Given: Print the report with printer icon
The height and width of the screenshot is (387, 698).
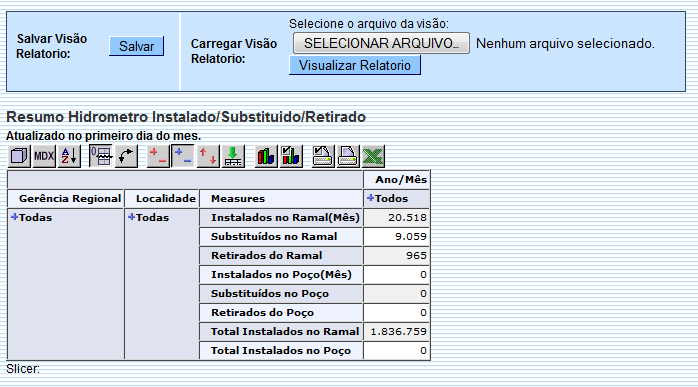Looking at the screenshot, I should [348, 156].
